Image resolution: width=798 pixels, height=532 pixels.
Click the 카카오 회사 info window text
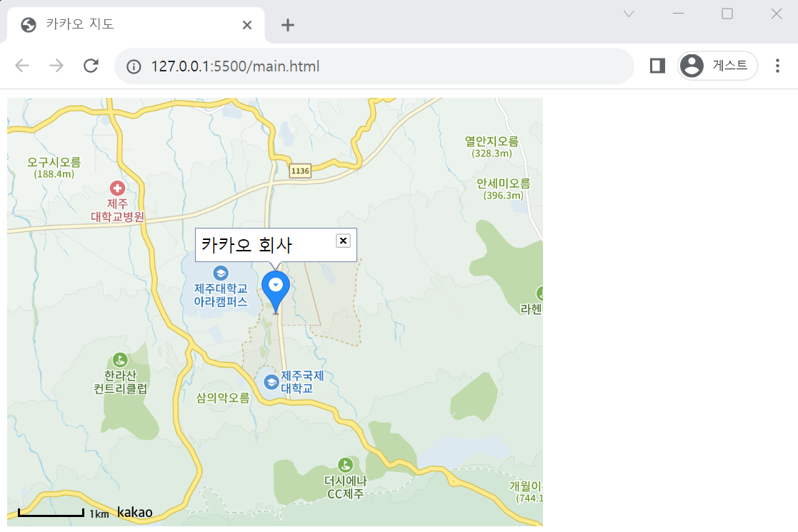[x=247, y=245]
